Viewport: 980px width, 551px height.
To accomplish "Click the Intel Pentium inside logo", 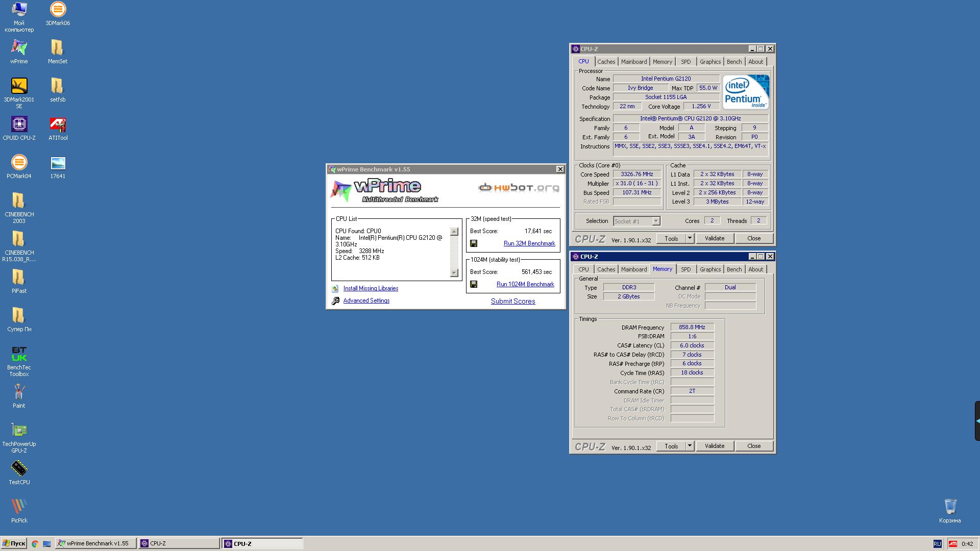I will (x=746, y=92).
